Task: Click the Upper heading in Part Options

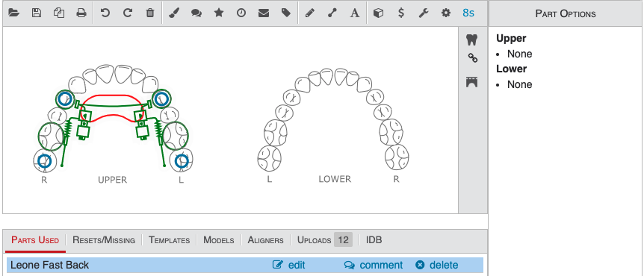Action: [511, 39]
